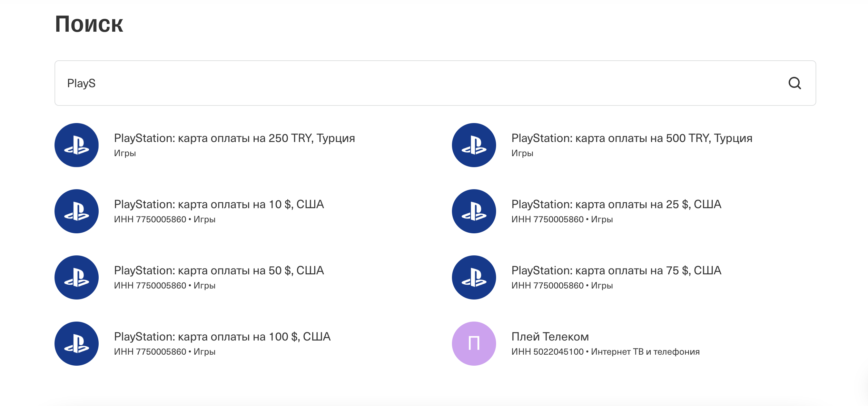This screenshot has width=868, height=406.
Task: Open PlayStation карта оплаты на 100 $
Action: pyautogui.click(x=222, y=337)
